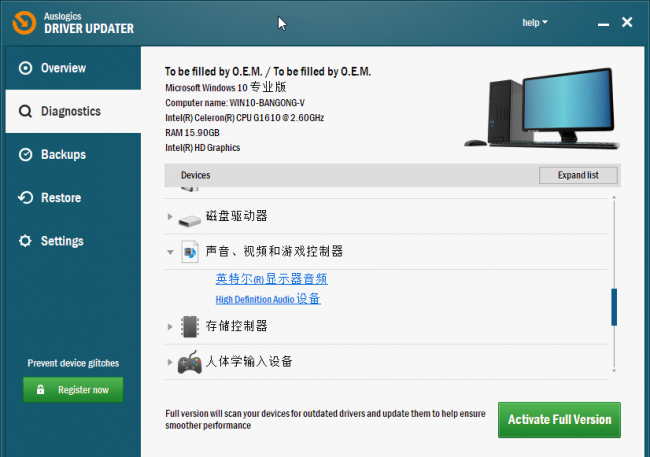Click the Intel(R) HD Graphics text
650x457 pixels.
click(x=203, y=148)
